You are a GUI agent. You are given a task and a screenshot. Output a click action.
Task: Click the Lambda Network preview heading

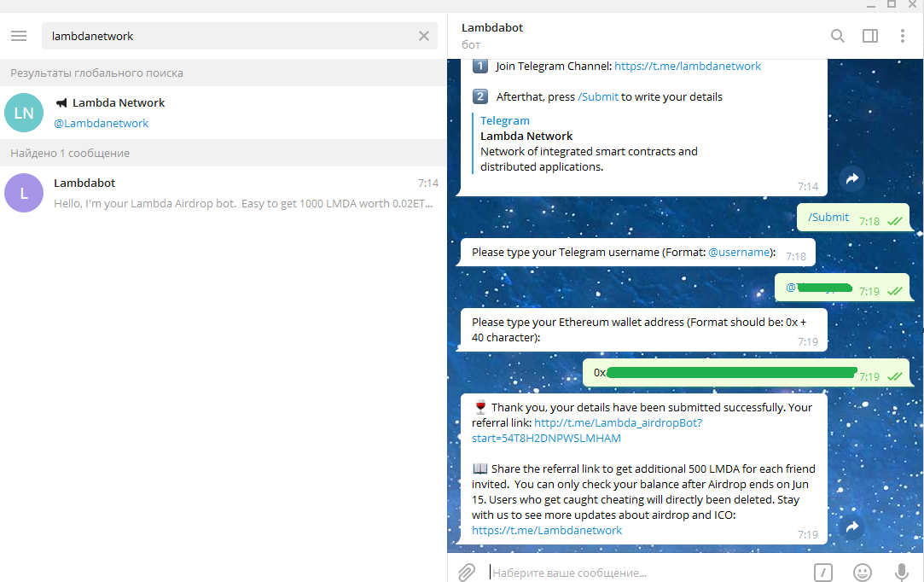(x=526, y=136)
